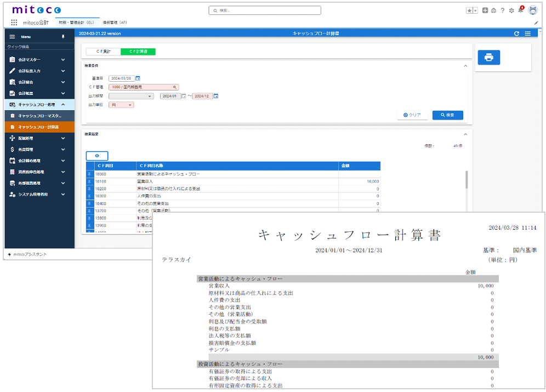Sort by the 金額 column header
The image size is (546, 392).
tap(360, 166)
